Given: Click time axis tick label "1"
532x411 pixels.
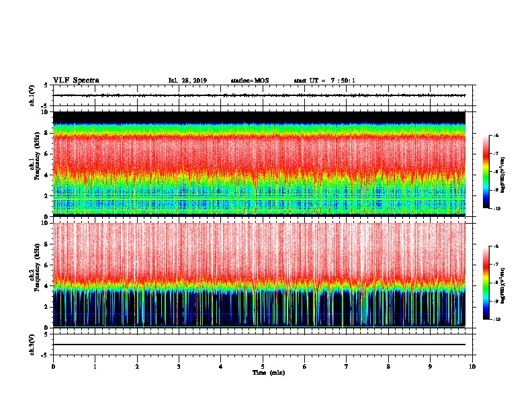Looking at the screenshot, I should coord(95,367).
